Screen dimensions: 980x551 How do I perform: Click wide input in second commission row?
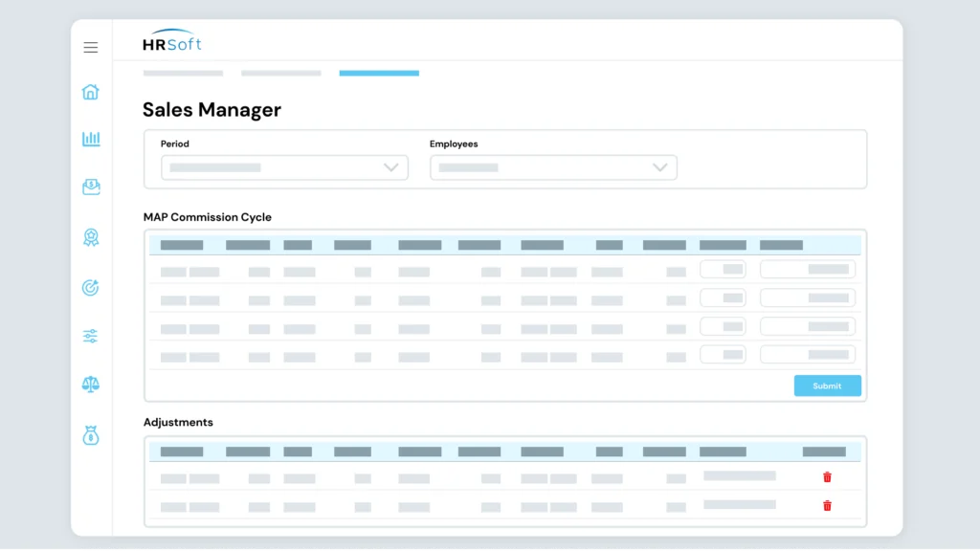click(808, 298)
